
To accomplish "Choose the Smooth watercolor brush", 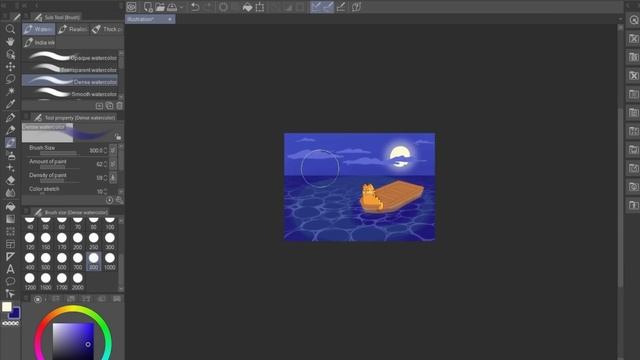I will (70, 93).
